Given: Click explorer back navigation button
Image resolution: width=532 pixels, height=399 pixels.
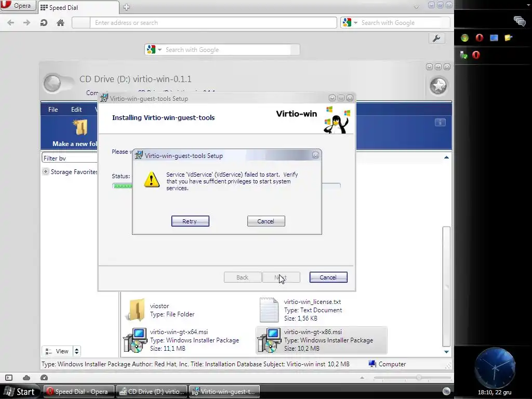Looking at the screenshot, I should coord(52,83).
